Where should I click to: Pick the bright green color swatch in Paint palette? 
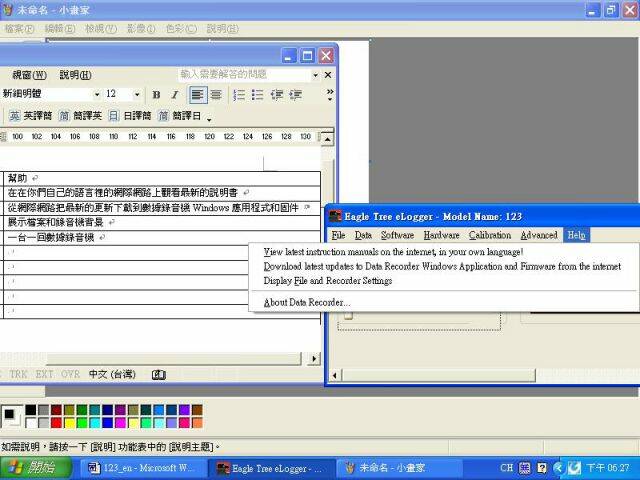(x=82, y=422)
